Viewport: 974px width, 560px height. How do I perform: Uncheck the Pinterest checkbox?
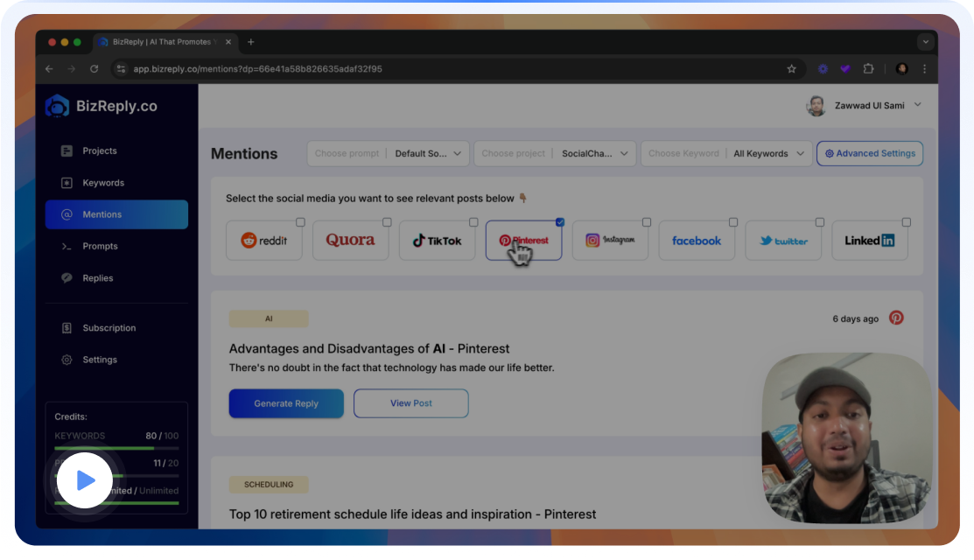point(560,222)
